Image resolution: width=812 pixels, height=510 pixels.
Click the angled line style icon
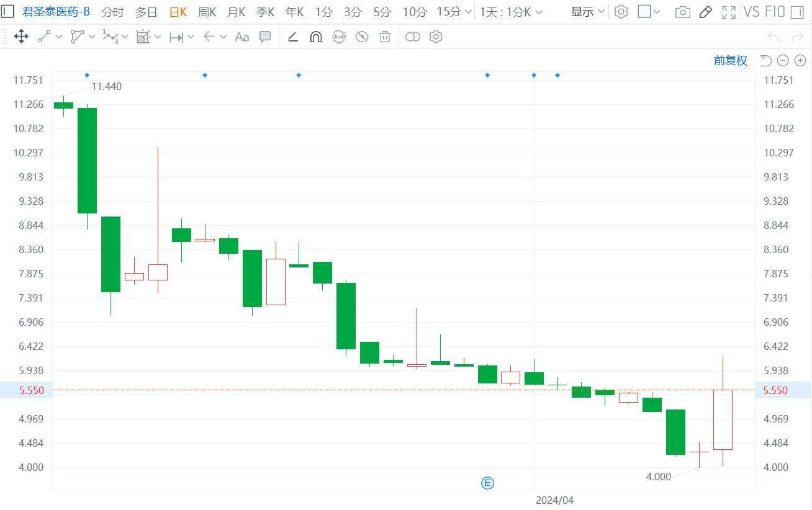pyautogui.click(x=292, y=37)
